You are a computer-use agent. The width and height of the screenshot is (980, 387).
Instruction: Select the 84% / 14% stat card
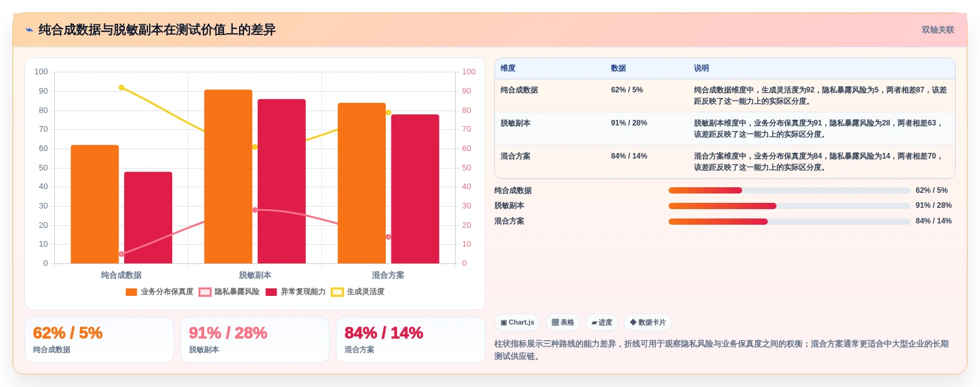tap(411, 340)
